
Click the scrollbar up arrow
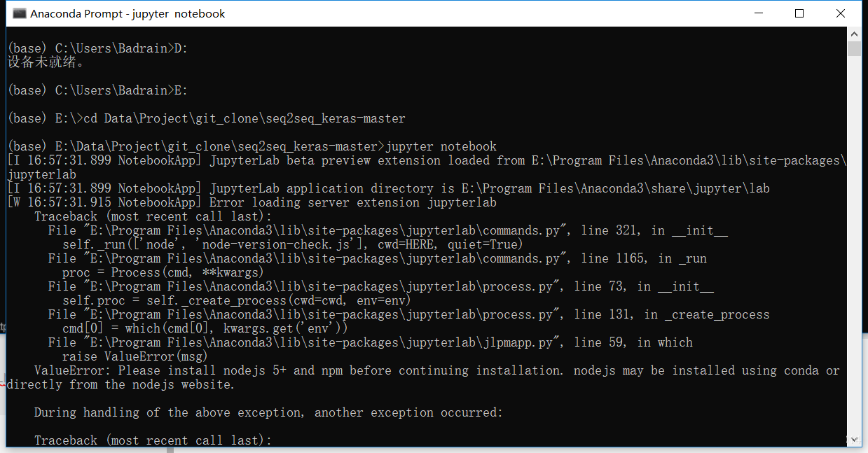click(854, 34)
